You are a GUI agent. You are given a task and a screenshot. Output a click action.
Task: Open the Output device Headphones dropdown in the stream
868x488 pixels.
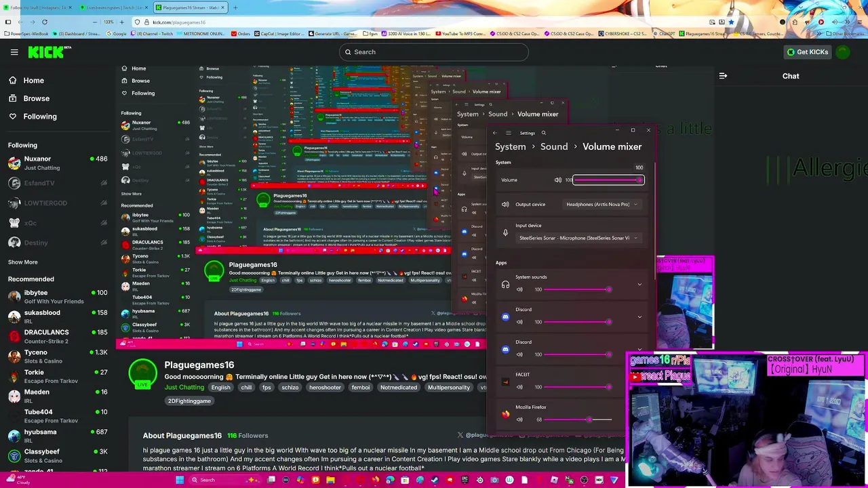(x=602, y=204)
